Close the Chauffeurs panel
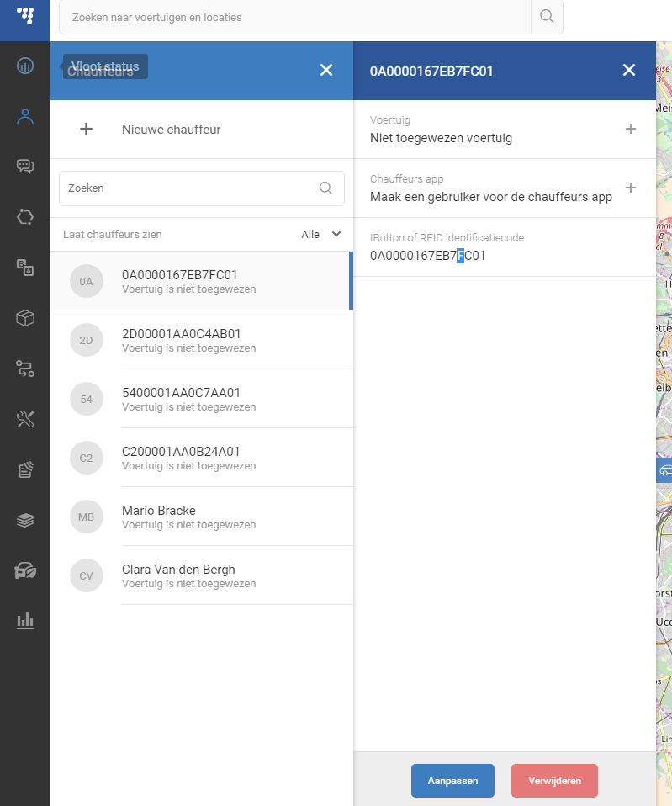Image resolution: width=672 pixels, height=806 pixels. pyautogui.click(x=326, y=70)
